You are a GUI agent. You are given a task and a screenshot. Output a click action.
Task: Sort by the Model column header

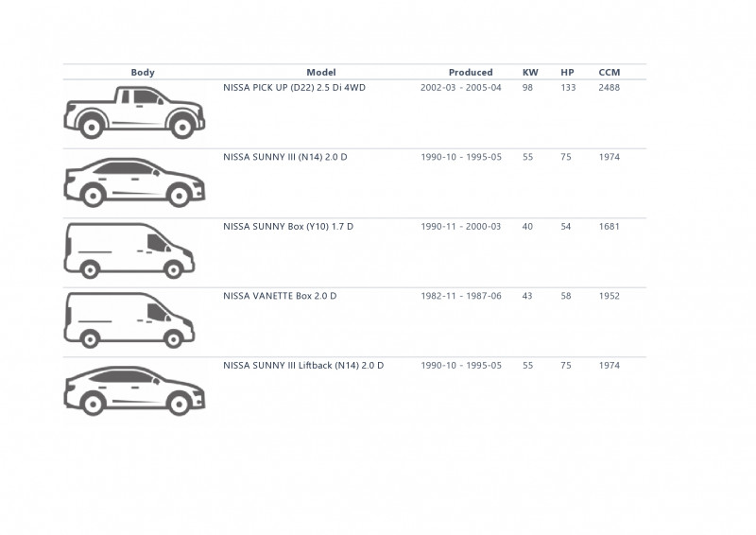coord(321,73)
